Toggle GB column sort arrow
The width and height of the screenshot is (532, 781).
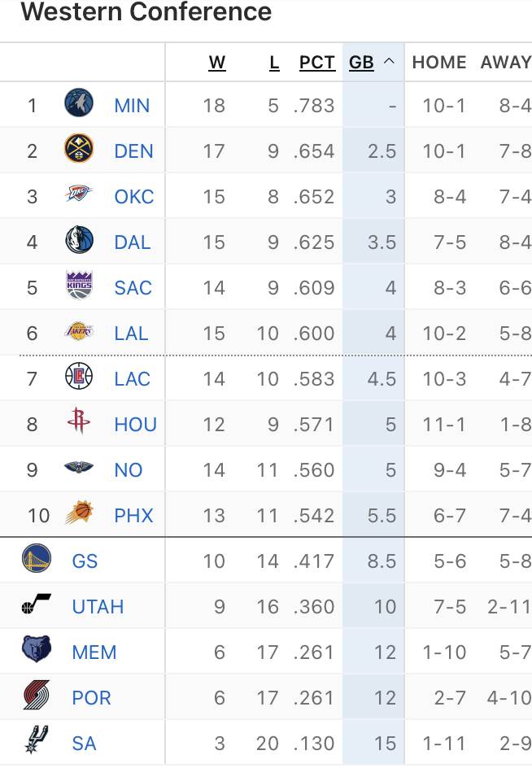[389, 61]
